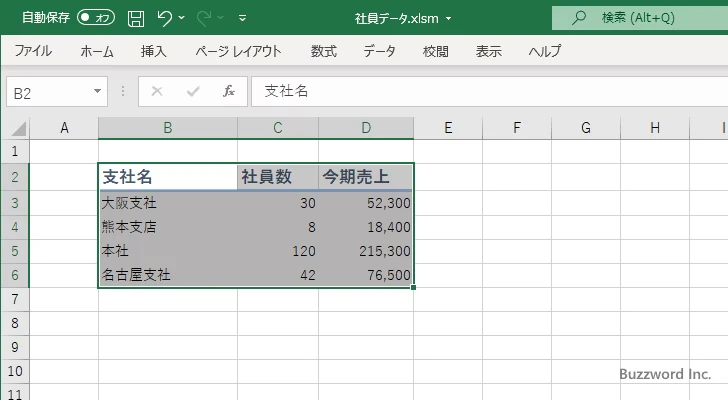
Task: Switch to the ホーム tab
Action: click(97, 51)
